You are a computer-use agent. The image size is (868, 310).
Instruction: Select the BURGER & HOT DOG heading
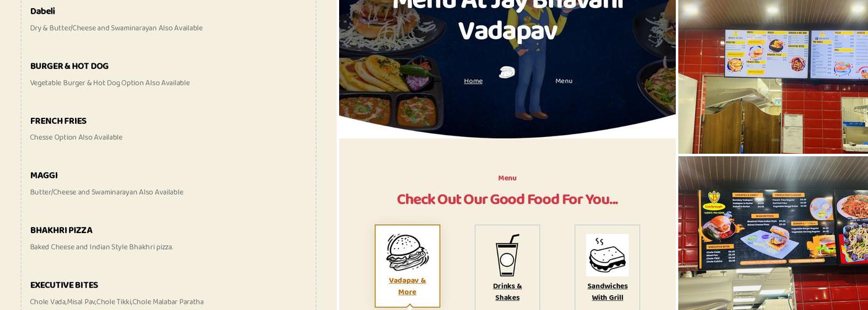(69, 66)
